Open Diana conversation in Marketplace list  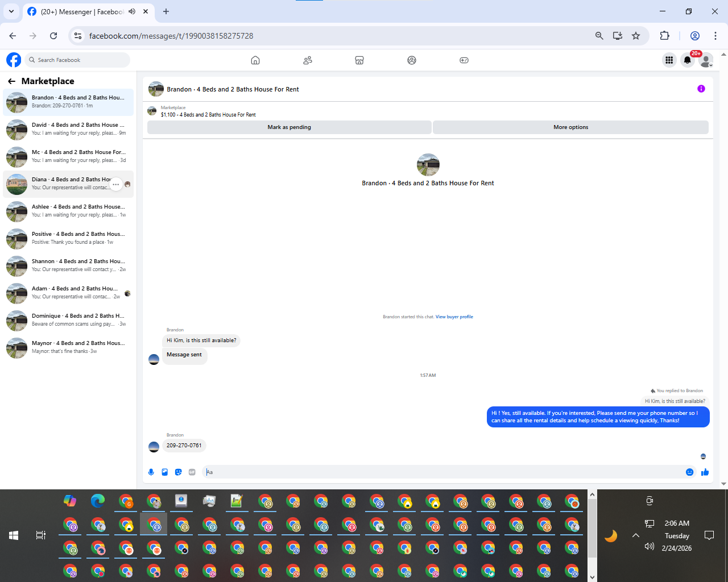pyautogui.click(x=68, y=184)
